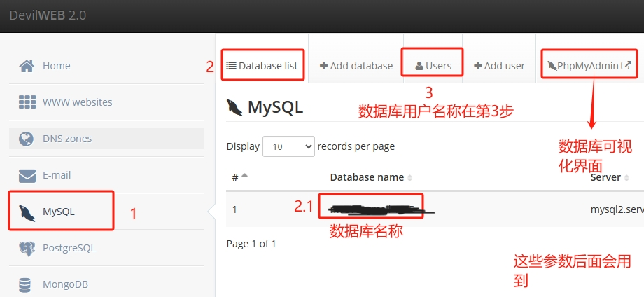Click the DevilWEB 2.0 brand link
Viewport: 644px width, 297px height.
[48, 15]
